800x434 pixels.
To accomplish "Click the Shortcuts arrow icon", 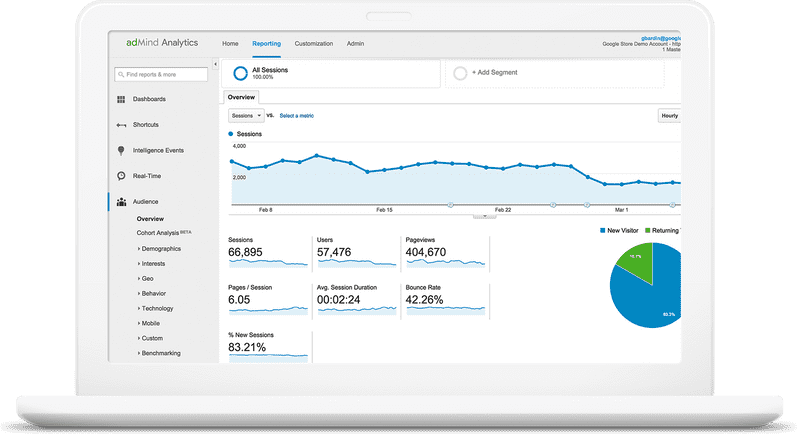I will tap(121, 125).
